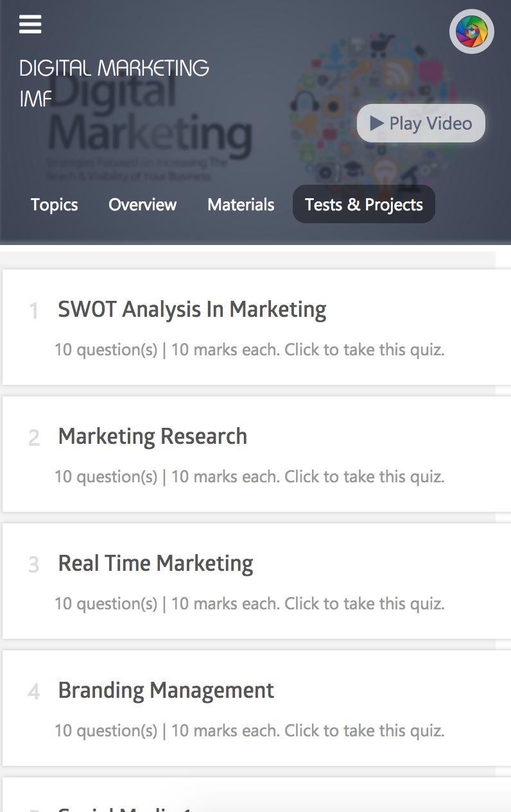This screenshot has width=511, height=812.
Task: Click quiz number 1 index
Action: point(34,312)
